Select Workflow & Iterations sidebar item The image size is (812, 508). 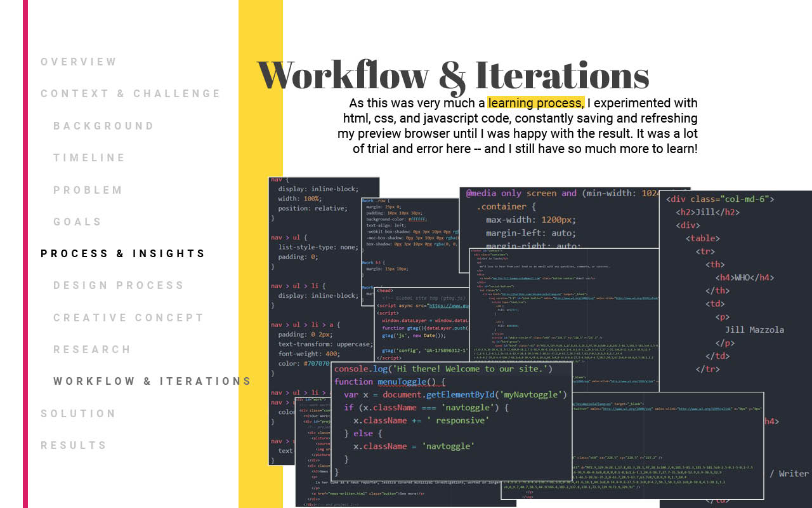point(152,381)
